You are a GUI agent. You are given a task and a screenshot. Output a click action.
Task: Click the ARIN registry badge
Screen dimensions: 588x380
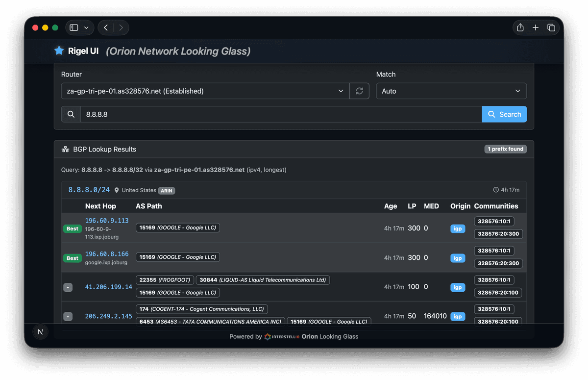click(x=167, y=190)
